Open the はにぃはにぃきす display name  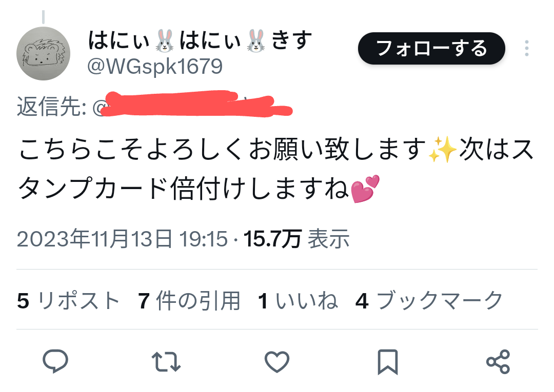click(200, 40)
